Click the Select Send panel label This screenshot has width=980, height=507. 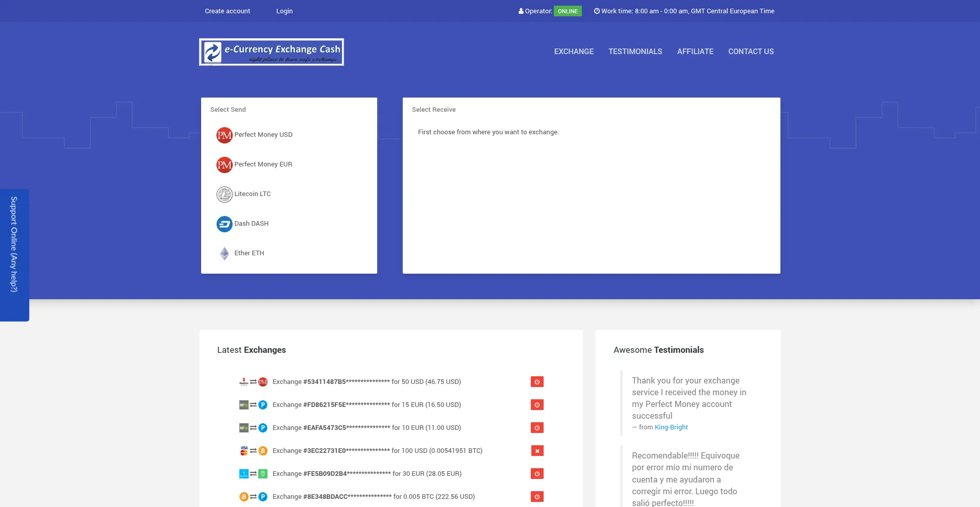pyautogui.click(x=228, y=110)
